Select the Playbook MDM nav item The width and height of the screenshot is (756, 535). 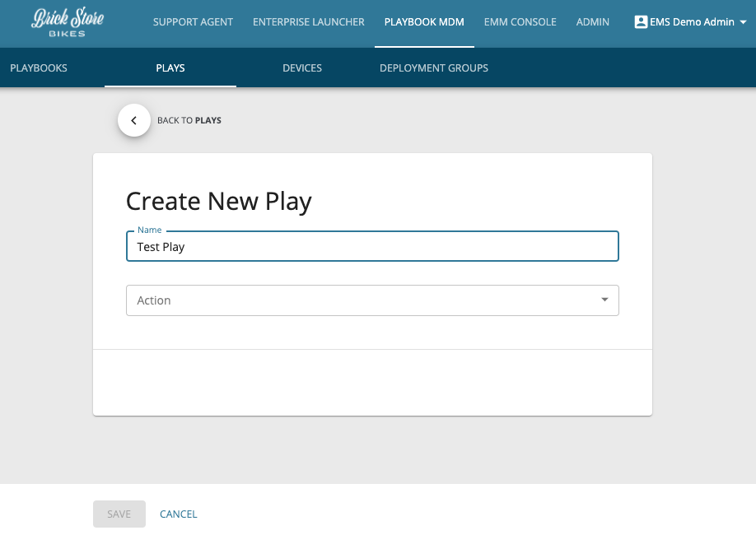pyautogui.click(x=424, y=22)
